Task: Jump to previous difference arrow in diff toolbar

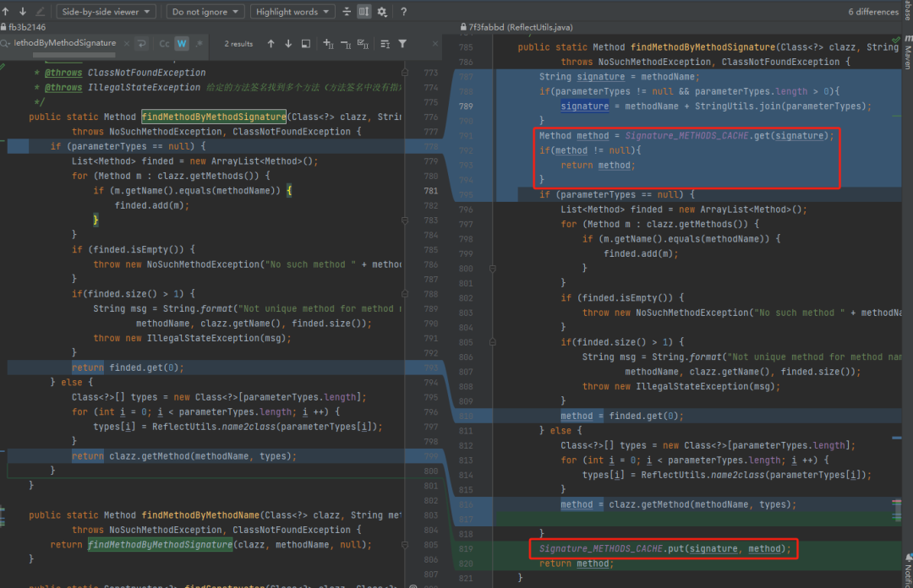Action: 6,11
